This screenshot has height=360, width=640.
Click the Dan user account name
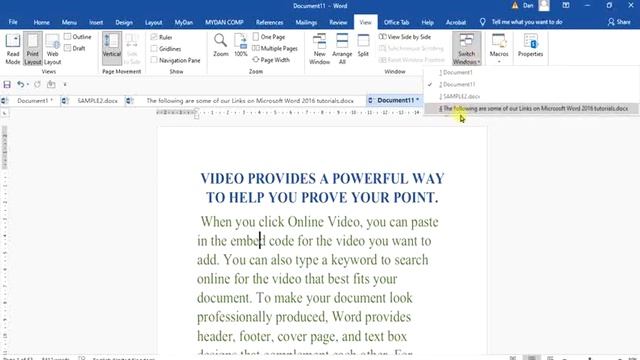pyautogui.click(x=528, y=6)
